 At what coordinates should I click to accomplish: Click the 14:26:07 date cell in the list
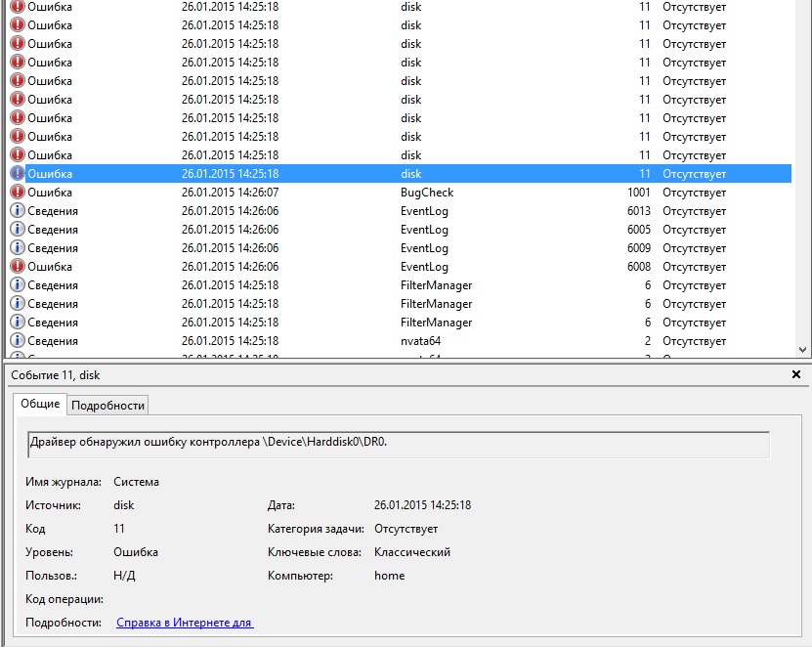tap(230, 193)
